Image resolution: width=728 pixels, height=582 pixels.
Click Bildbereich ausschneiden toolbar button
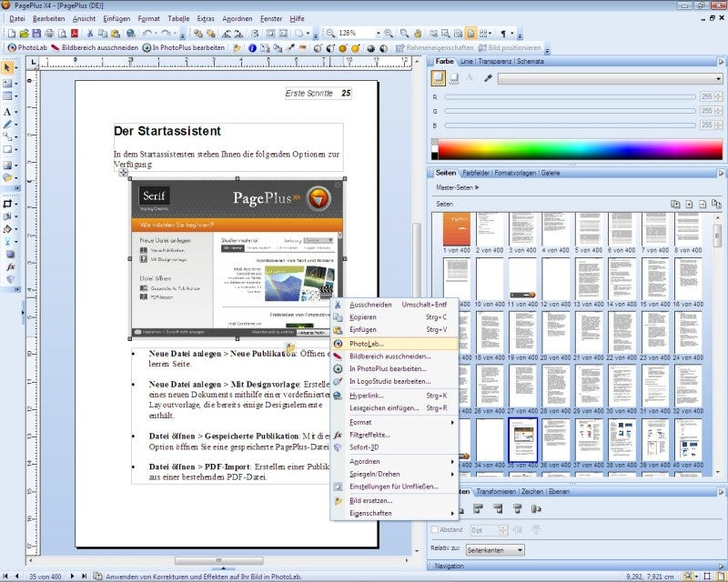tap(95, 48)
